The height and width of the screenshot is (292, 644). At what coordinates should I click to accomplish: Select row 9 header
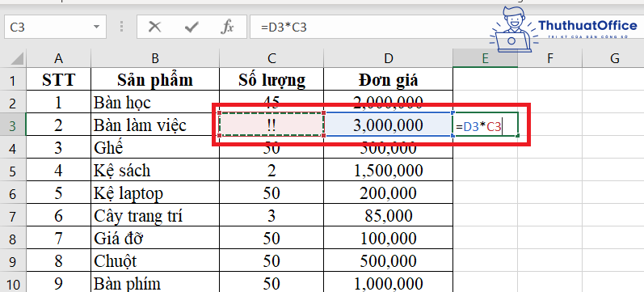coord(13,260)
